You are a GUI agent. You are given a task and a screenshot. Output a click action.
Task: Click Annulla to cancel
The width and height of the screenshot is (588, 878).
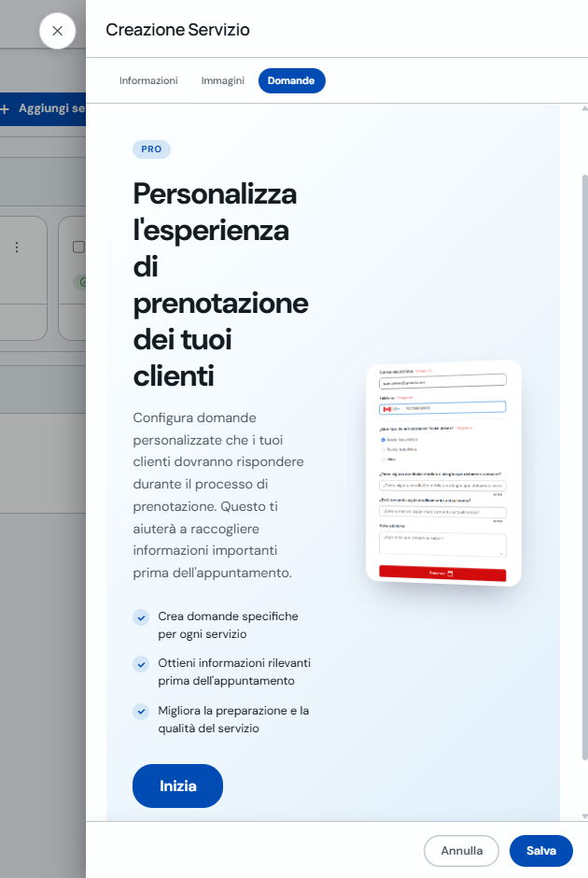click(x=462, y=851)
